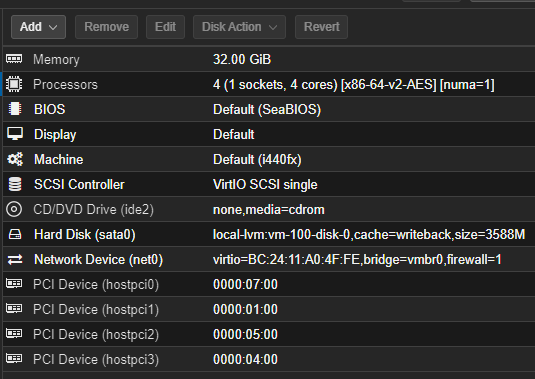The image size is (535, 379).
Task: Open the Disk Action dropdown
Action: pos(239,27)
